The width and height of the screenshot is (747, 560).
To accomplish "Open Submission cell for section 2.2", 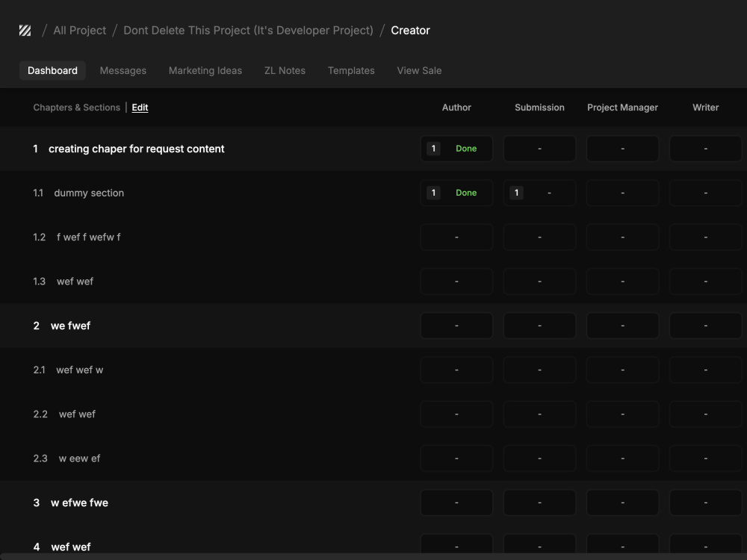I will pyautogui.click(x=539, y=414).
